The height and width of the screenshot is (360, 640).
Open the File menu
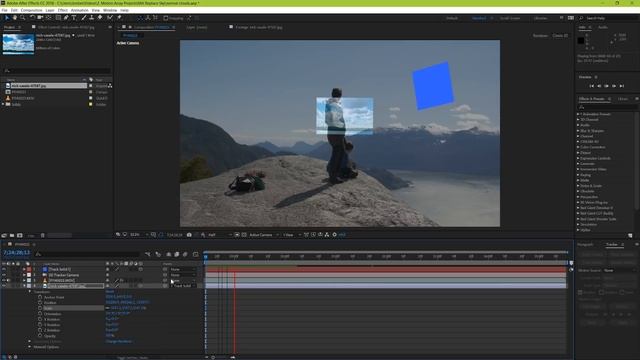4,10
